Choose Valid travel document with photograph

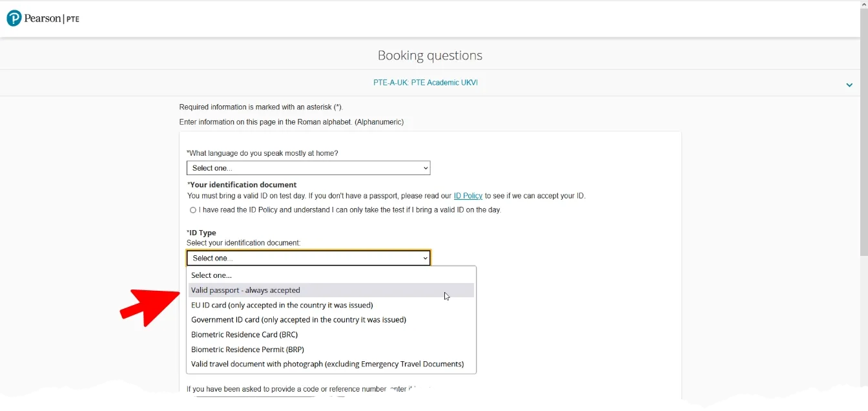(x=327, y=364)
